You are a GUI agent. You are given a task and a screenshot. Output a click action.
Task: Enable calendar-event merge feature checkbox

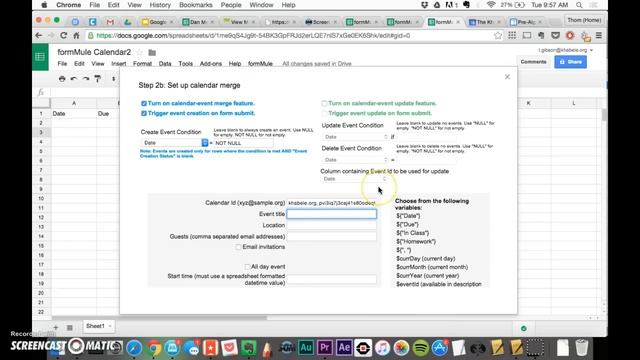coord(144,104)
